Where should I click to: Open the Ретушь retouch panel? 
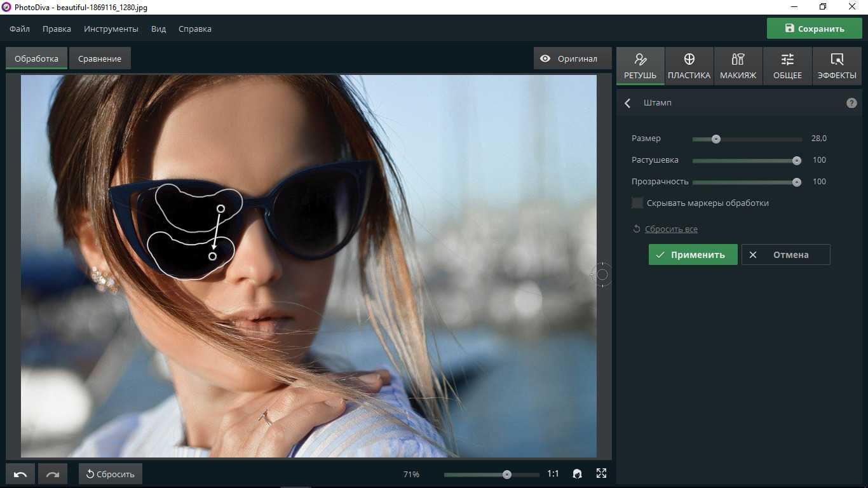pos(640,66)
